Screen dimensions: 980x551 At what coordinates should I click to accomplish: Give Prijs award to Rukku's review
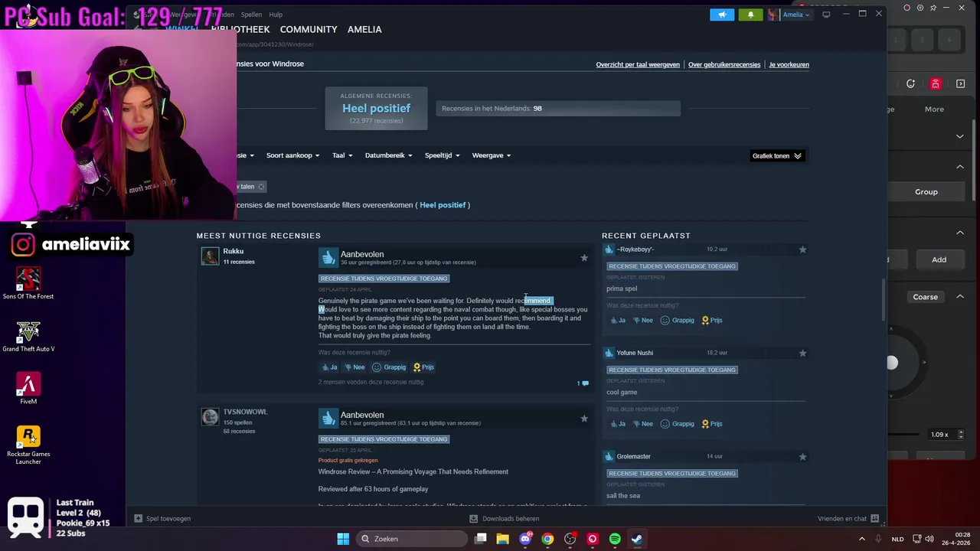[x=423, y=367]
